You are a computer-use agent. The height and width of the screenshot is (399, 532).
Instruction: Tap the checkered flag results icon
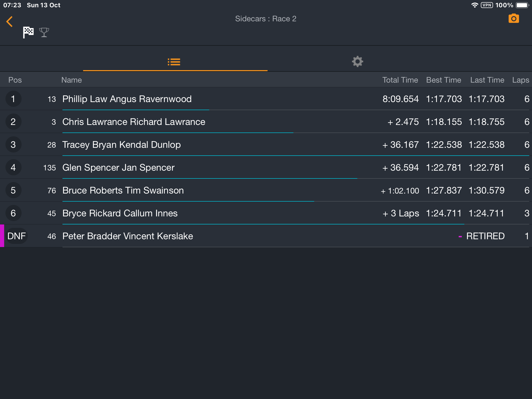point(28,32)
